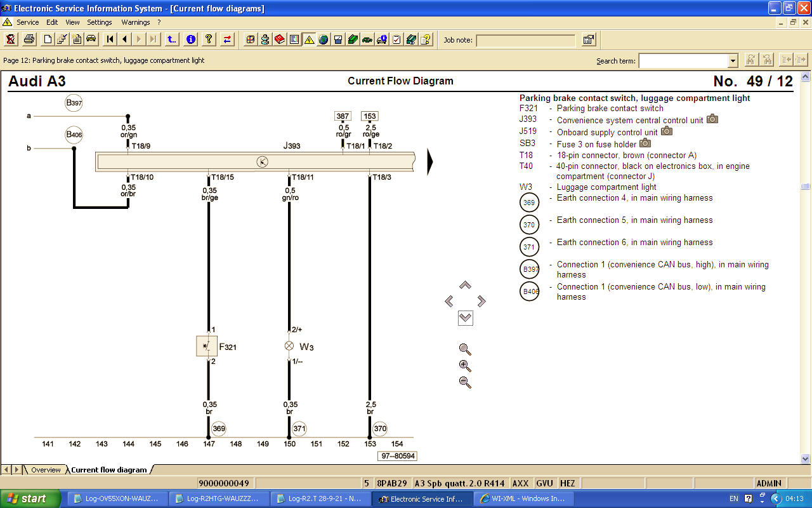Go to the previous page toolbar arrow
The image size is (812, 508).
click(x=124, y=39)
